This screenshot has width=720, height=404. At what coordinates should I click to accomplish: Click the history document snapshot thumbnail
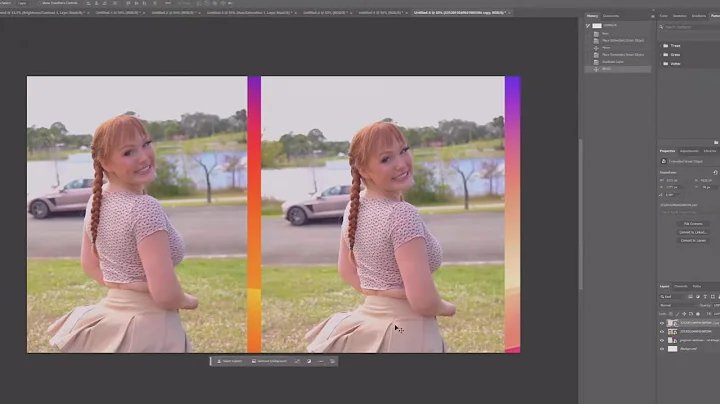coord(597,26)
